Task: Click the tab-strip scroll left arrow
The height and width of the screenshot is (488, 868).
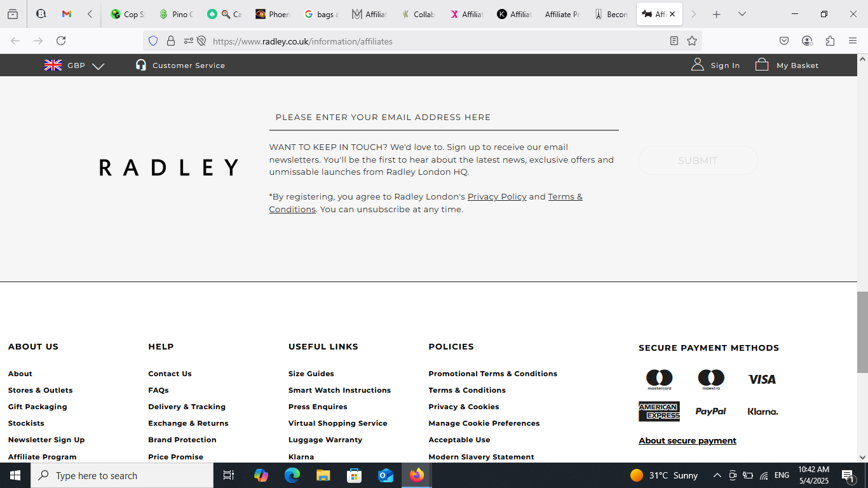Action: pos(90,14)
